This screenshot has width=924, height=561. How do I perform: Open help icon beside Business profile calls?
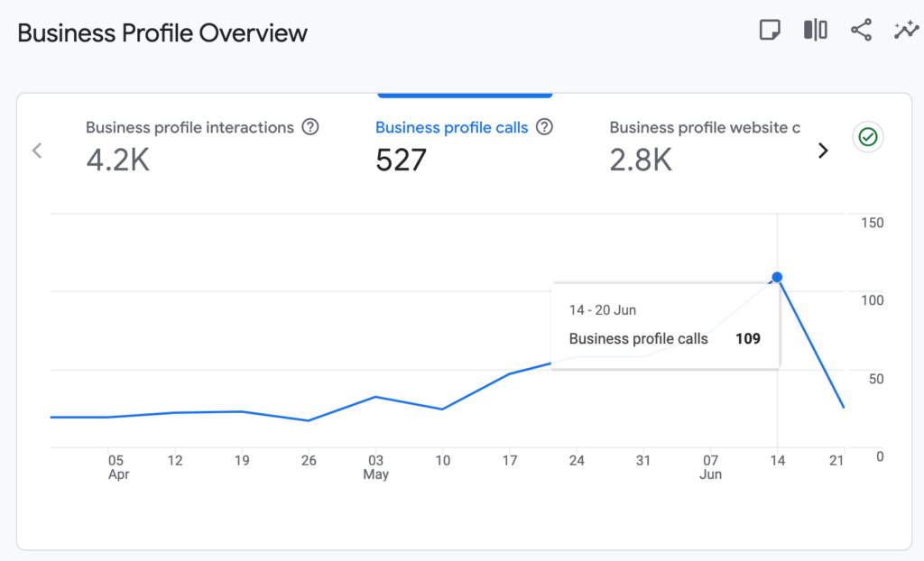click(x=544, y=126)
